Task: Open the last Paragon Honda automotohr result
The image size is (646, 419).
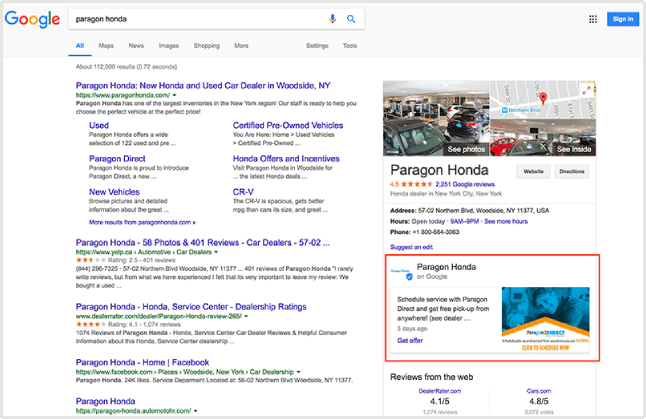Action: (x=105, y=401)
